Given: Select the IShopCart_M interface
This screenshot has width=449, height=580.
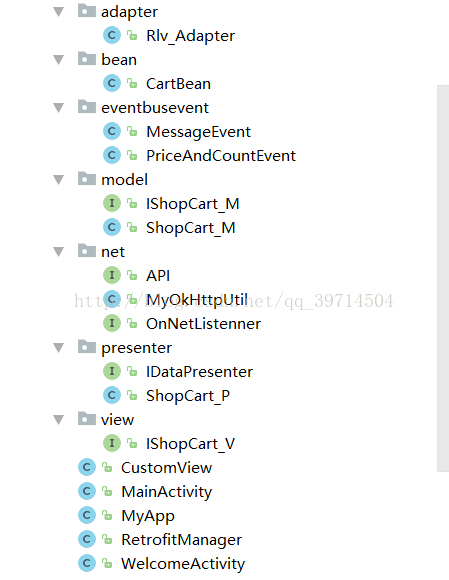Looking at the screenshot, I should [193, 204].
